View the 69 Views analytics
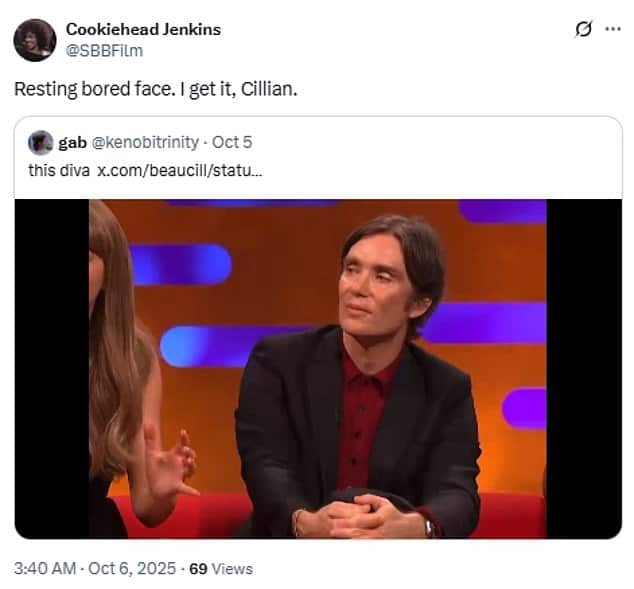Screen dimensions: 634x589 221,569
